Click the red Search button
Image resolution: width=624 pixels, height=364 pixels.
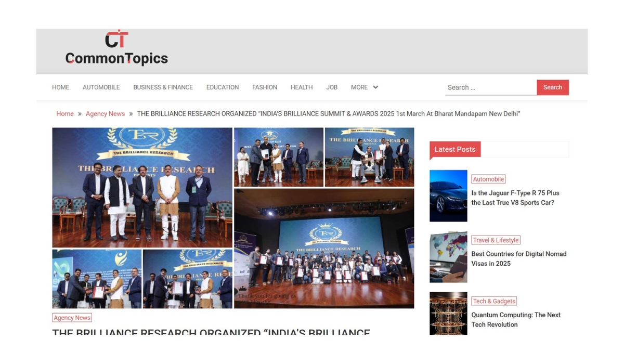[x=553, y=87]
